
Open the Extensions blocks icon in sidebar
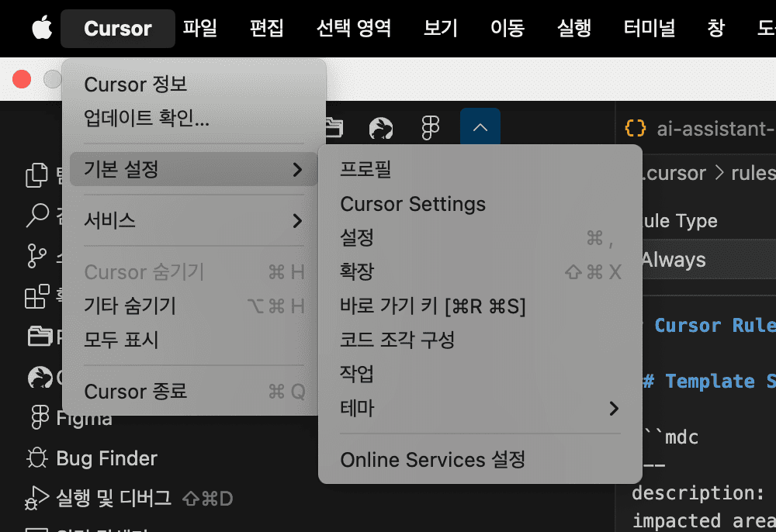coord(37,296)
